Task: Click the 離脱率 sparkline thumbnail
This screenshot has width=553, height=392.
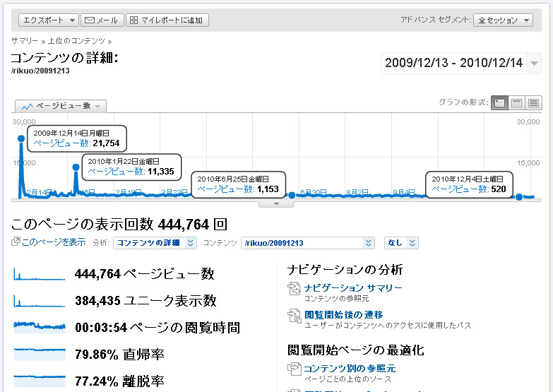Action: click(40, 381)
